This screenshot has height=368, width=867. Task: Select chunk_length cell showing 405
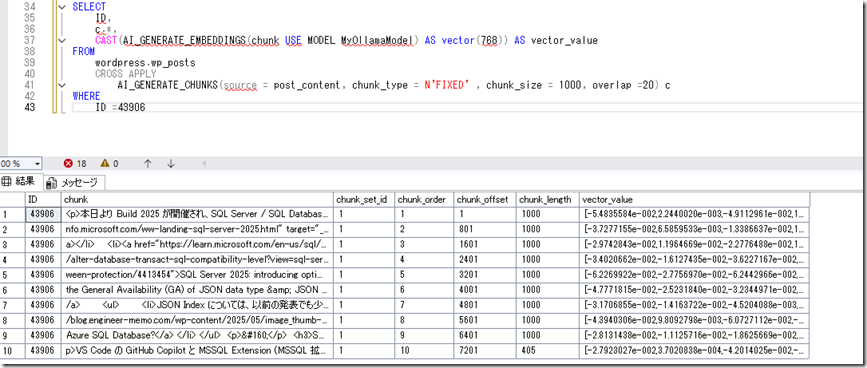[x=547, y=351]
